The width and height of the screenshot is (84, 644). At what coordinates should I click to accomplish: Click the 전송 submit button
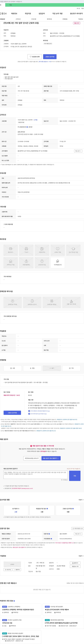[x=75, y=476]
